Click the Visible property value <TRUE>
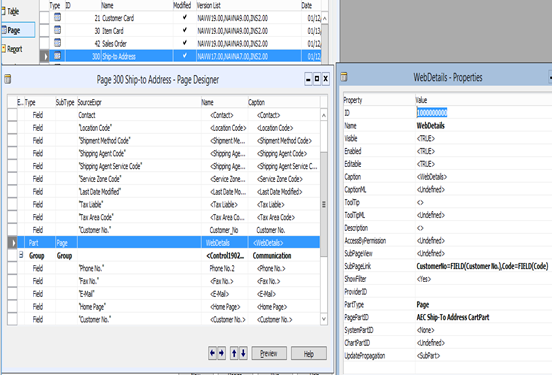This screenshot has height=375, width=552. click(426, 138)
